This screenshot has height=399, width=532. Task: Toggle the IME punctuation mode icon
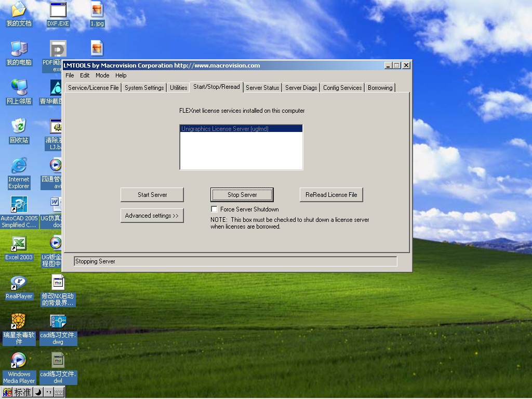(x=48, y=392)
